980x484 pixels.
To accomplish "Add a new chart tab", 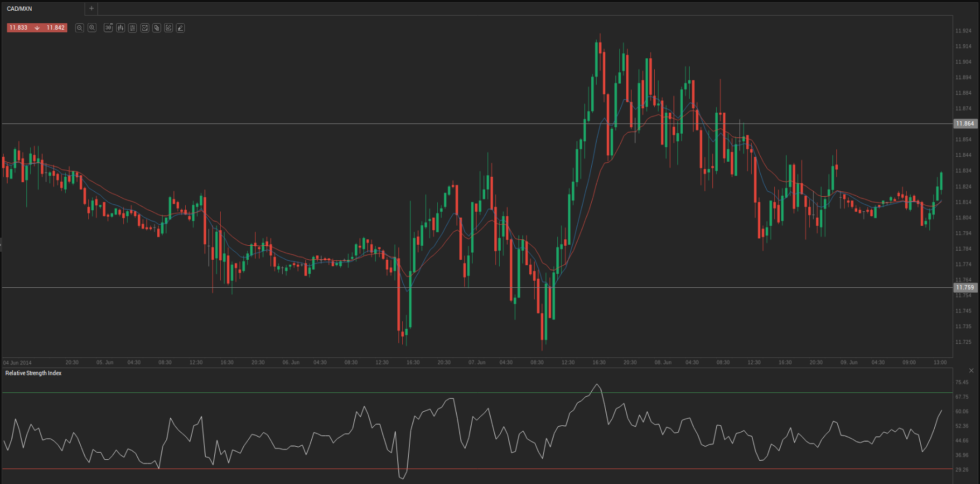I will click(92, 9).
